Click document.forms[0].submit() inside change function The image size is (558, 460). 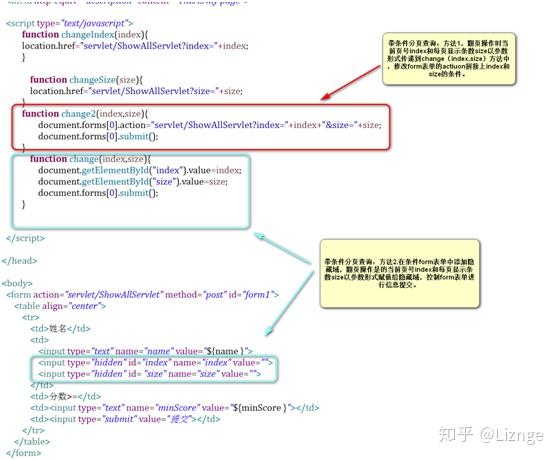[98, 193]
